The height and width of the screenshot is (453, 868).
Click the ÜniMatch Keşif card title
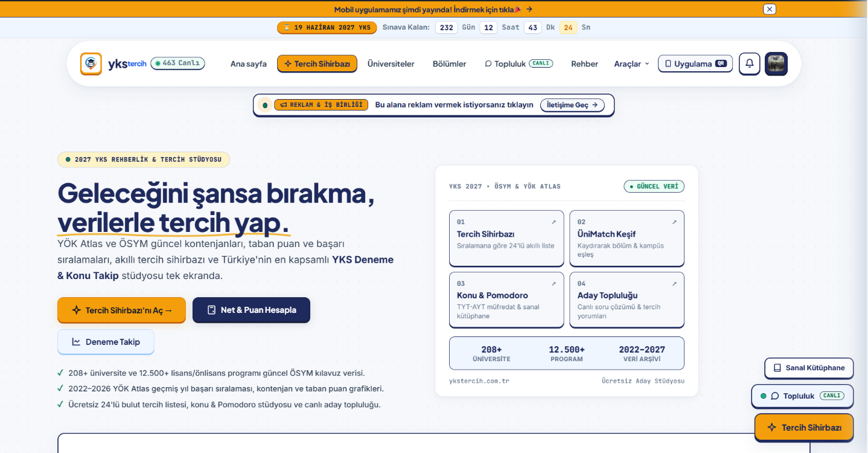607,234
